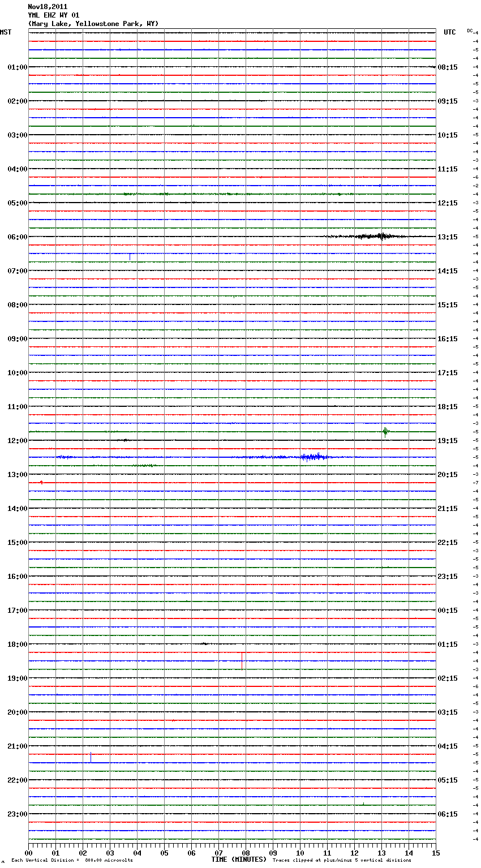
Task: Click the Mary Lake, Yellowstone Park location title
Action: pyautogui.click(x=93, y=24)
